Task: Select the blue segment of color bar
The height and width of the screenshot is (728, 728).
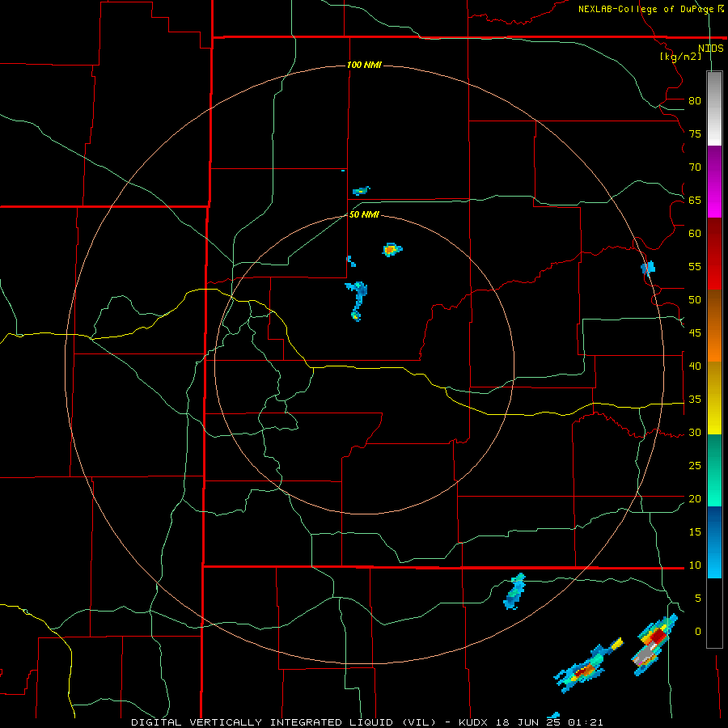Action: pos(714,542)
